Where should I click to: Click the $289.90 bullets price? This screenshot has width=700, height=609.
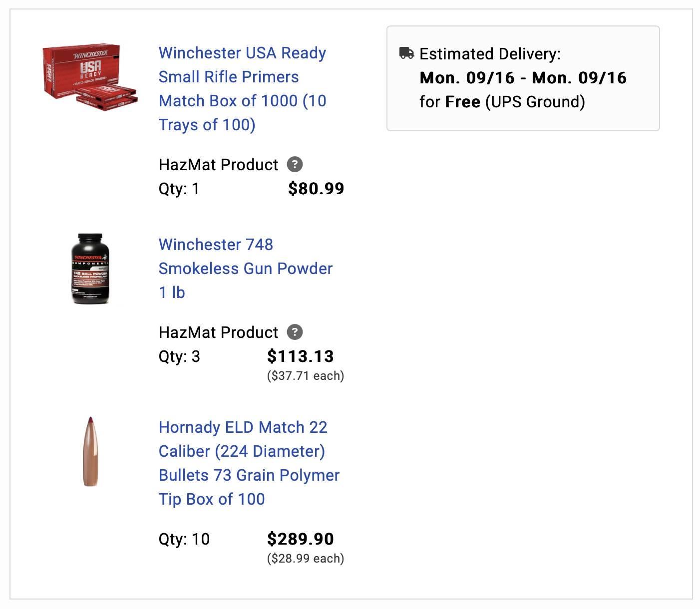click(x=300, y=539)
